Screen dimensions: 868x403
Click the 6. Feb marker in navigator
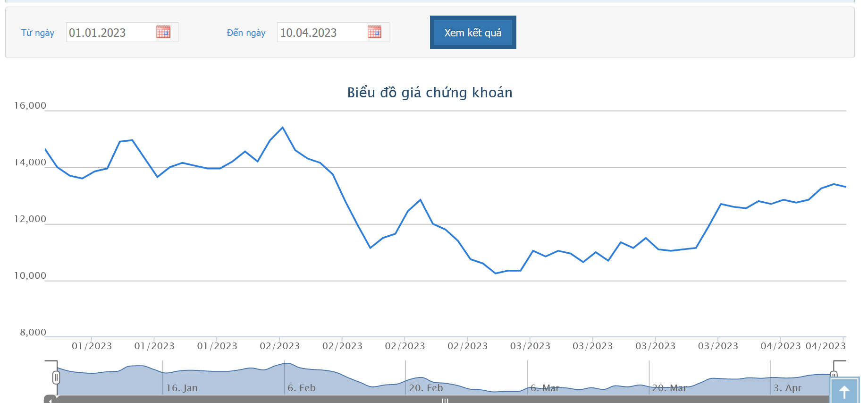pyautogui.click(x=302, y=388)
